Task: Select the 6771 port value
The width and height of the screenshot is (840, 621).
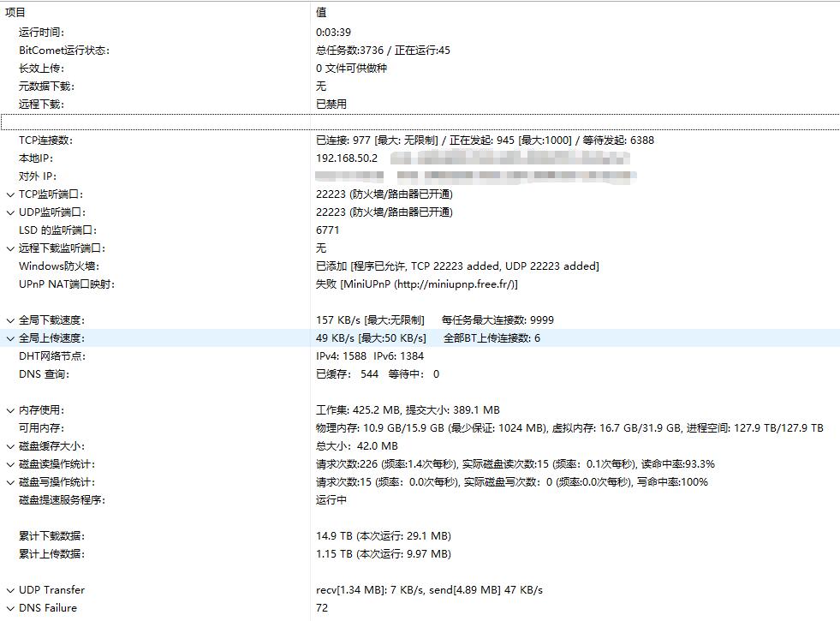Action: pos(327,230)
